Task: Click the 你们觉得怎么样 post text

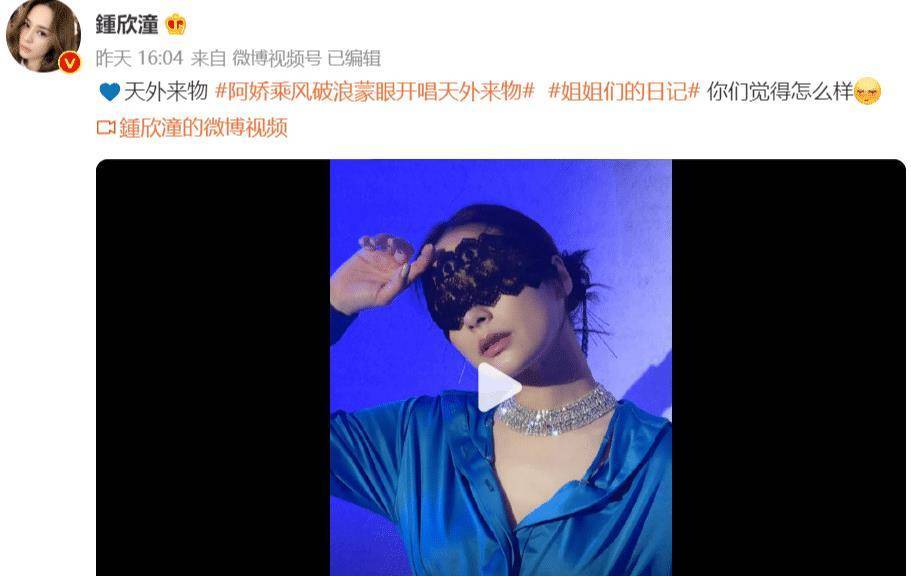Action: (x=780, y=92)
